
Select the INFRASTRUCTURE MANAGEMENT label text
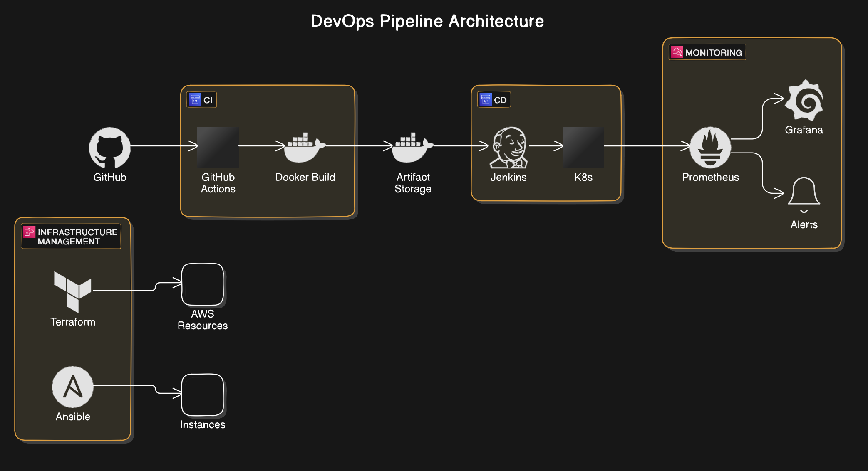tap(77, 237)
